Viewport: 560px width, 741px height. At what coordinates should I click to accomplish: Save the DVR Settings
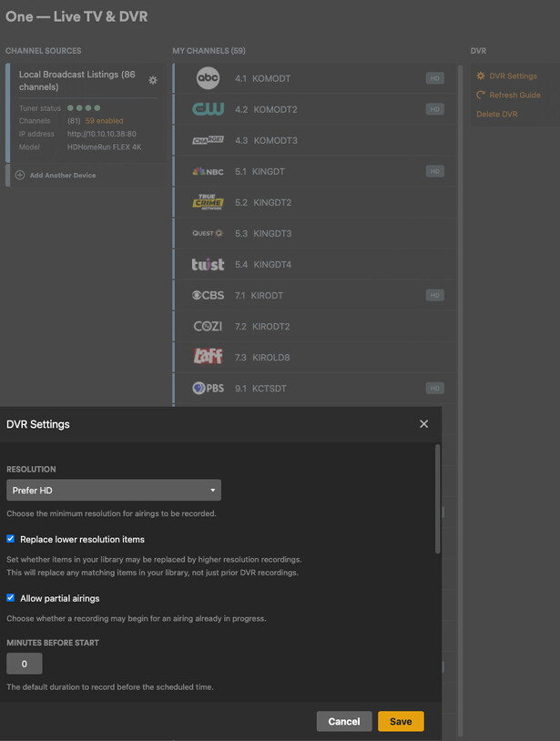[x=401, y=721]
